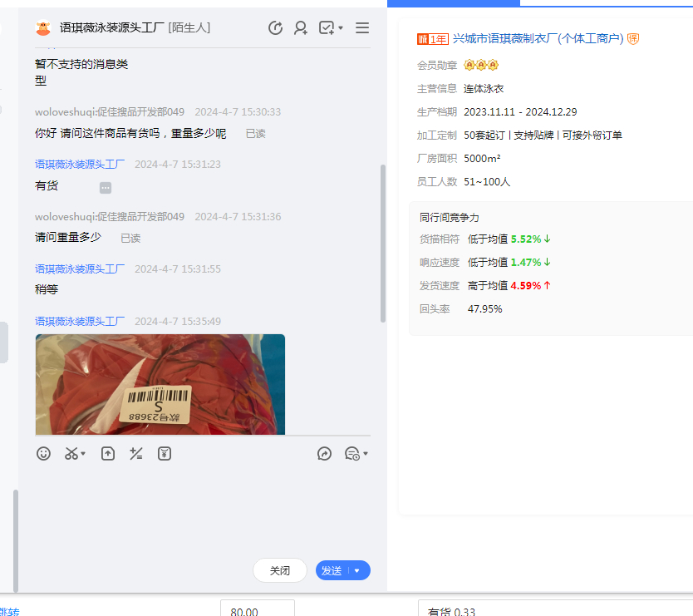The image size is (693, 616).
Task: Open the emoji picker in chat toolbar
Action: point(44,454)
